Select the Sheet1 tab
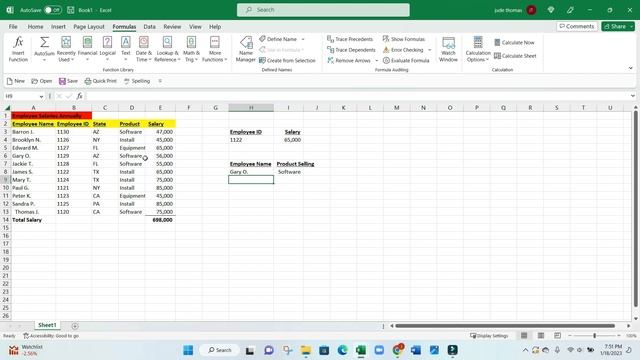640x360 pixels. (47, 325)
